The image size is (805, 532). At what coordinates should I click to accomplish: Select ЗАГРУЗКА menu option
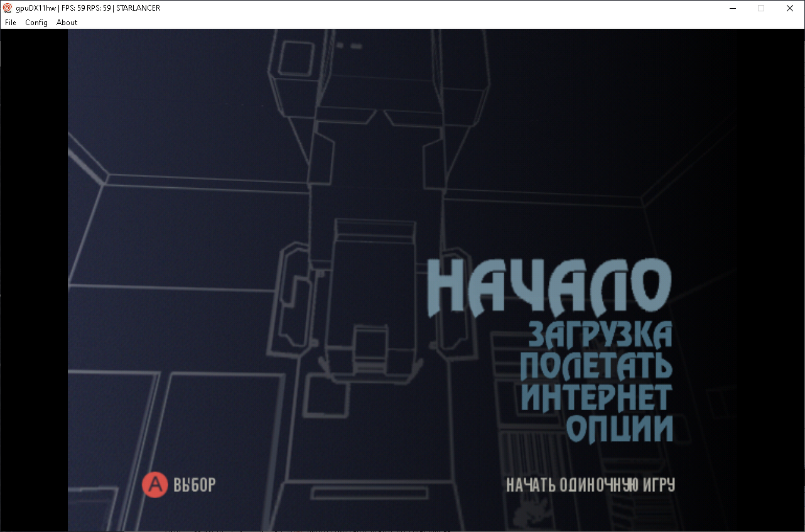click(600, 334)
